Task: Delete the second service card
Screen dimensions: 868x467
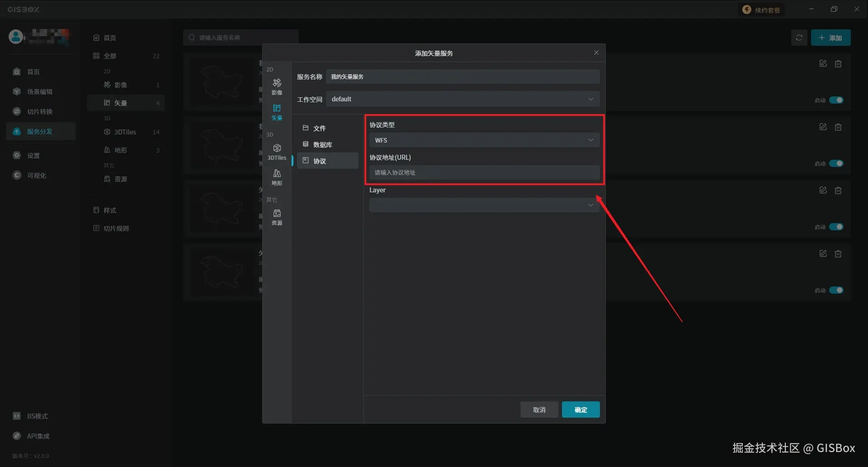Action: pyautogui.click(x=838, y=127)
